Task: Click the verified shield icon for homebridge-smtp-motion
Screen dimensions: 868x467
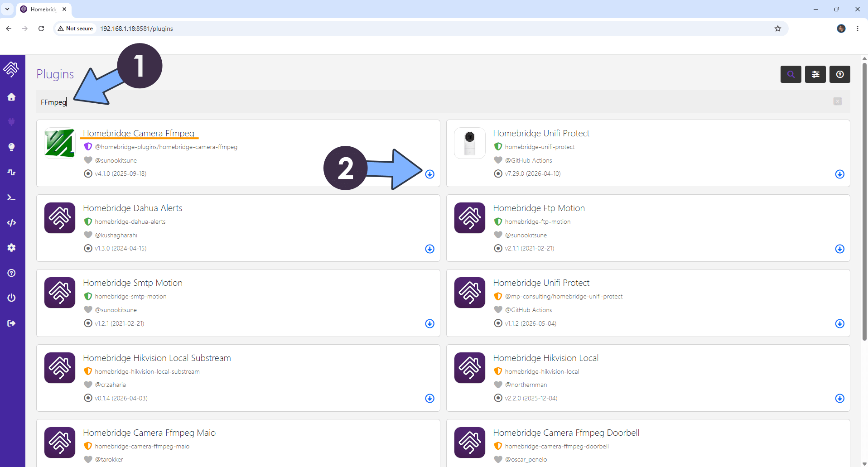Action: [88, 296]
